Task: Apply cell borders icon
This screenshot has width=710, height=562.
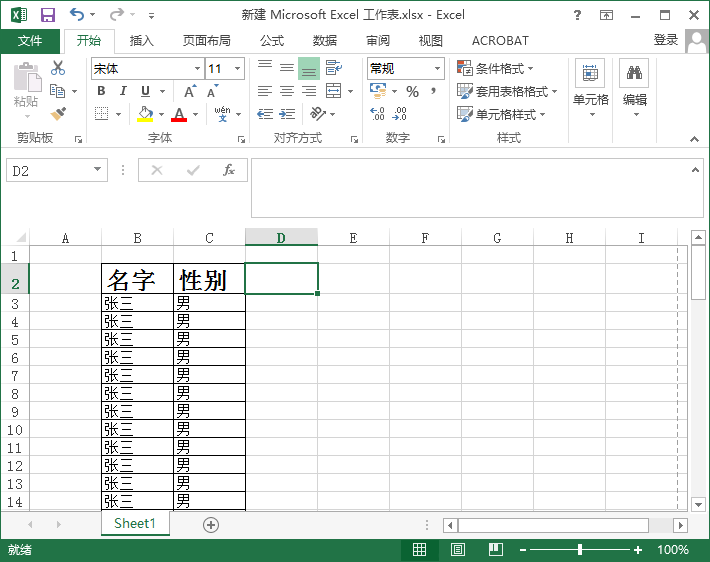Action: point(101,114)
